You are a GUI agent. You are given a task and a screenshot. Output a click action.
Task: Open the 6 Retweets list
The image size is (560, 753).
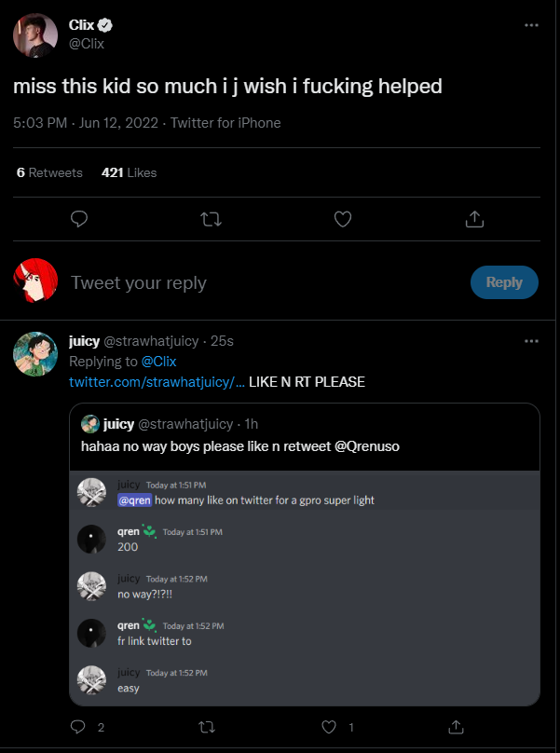coord(50,172)
